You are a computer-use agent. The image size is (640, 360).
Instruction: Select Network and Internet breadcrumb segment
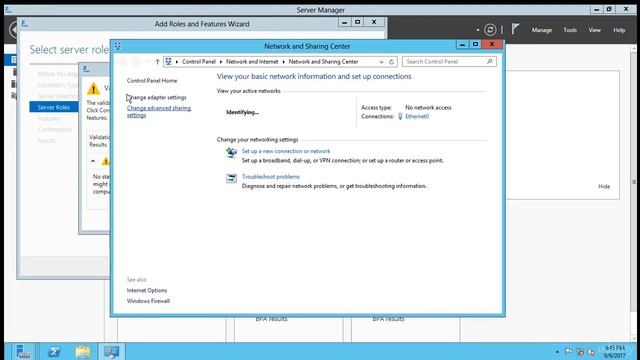[252, 62]
